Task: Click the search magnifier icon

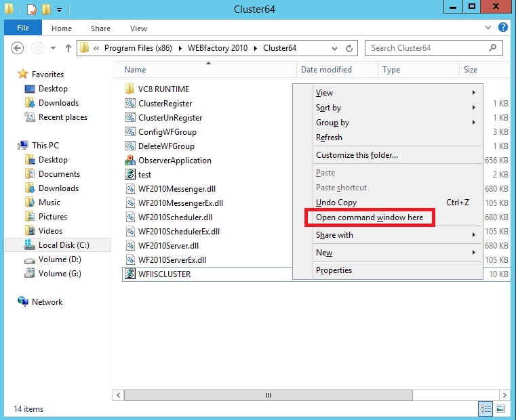Action: click(x=492, y=48)
